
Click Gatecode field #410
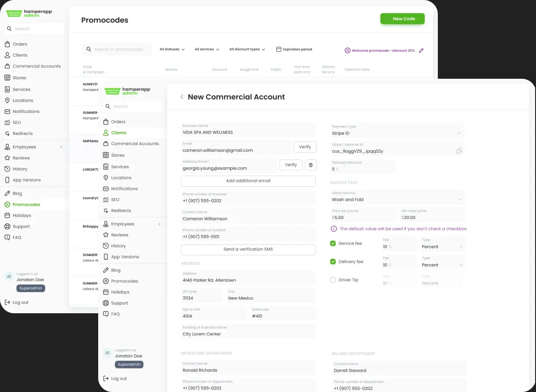pyautogui.click(x=283, y=313)
